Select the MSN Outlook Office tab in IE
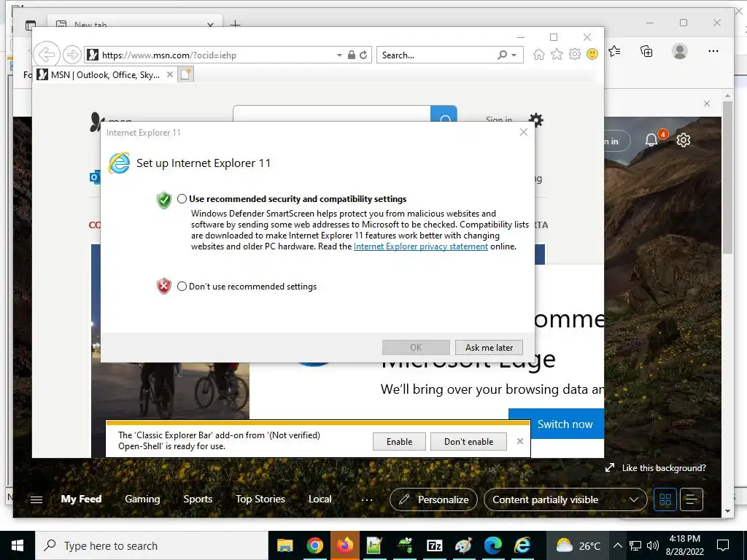This screenshot has height=560, width=747. point(105,75)
